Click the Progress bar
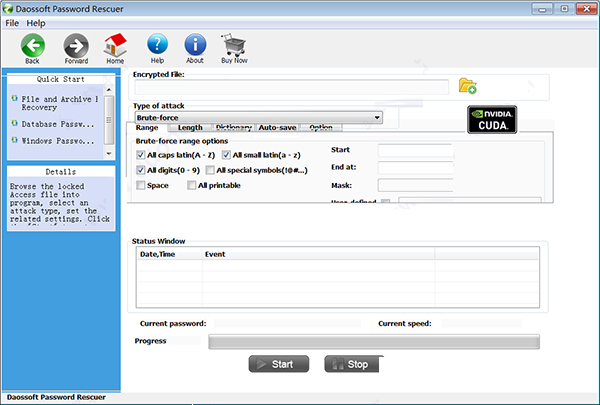600x405 pixels. tap(374, 341)
